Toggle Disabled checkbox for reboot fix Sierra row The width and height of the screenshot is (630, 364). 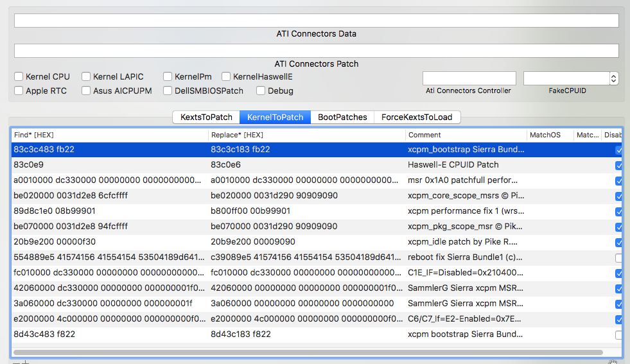[618, 258]
